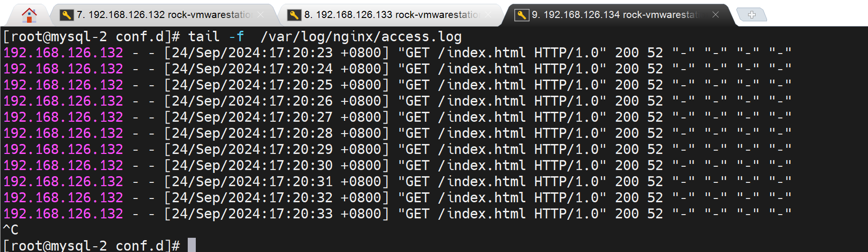868x252 pixels.
Task: Click the pink IP address in first log line
Action: click(64, 53)
